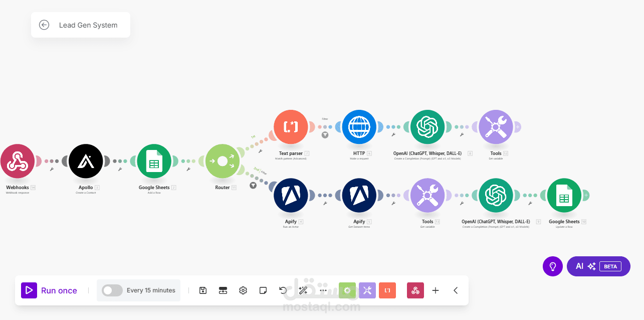Add module after the top-route Tools module
This screenshot has height=320, width=644.
pos(517,127)
